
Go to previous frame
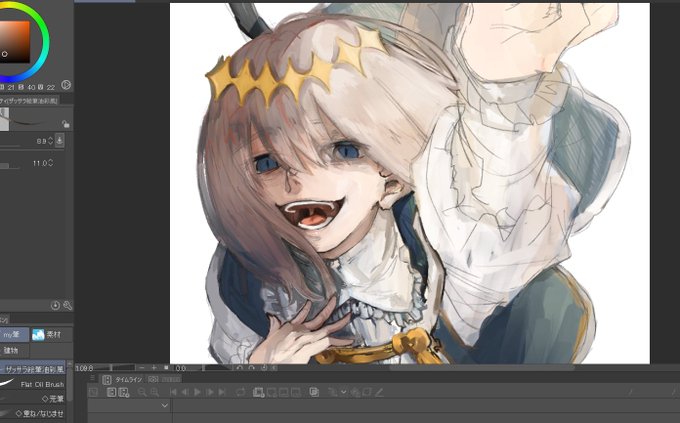[x=185, y=393]
